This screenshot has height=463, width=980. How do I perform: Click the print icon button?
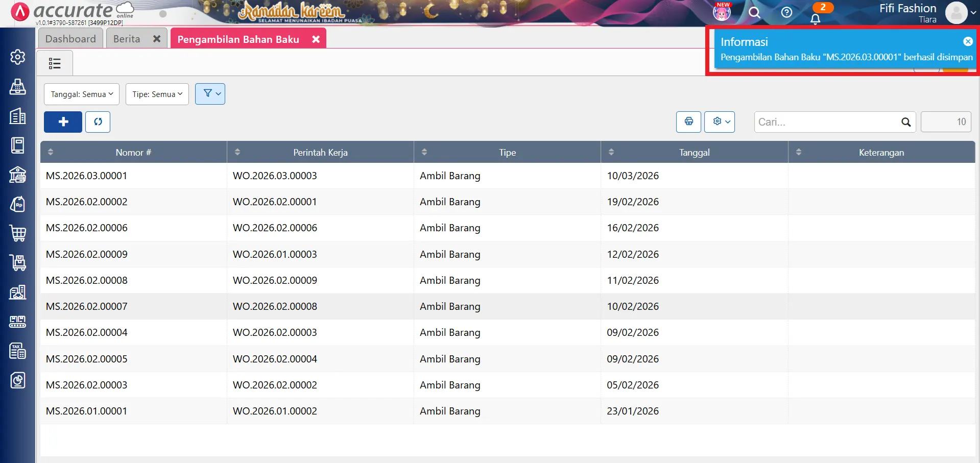coord(688,121)
